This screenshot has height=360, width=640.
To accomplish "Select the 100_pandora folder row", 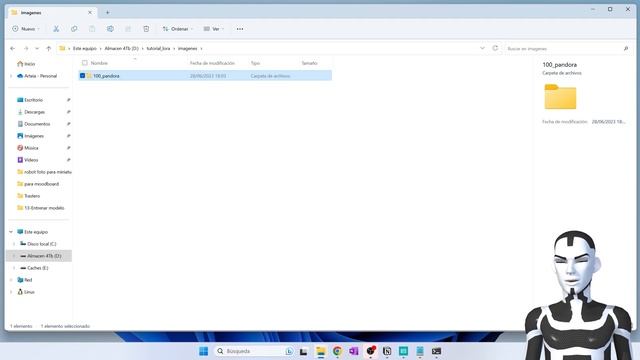I will point(205,76).
